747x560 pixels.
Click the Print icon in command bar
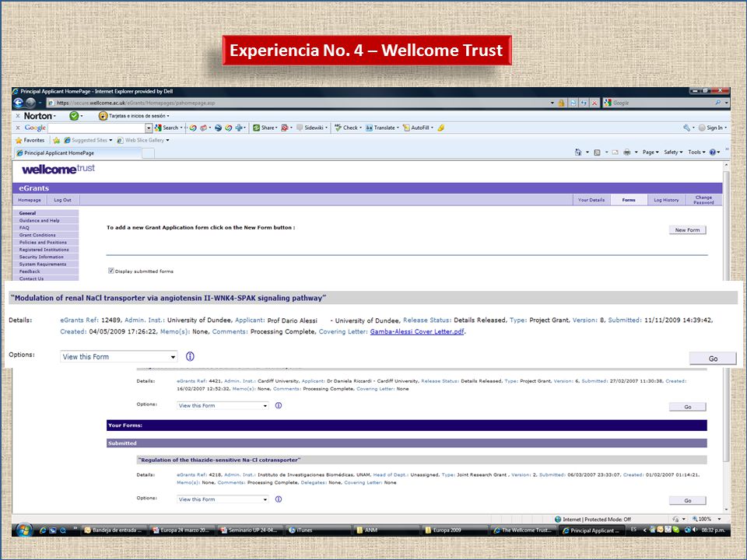coord(627,152)
